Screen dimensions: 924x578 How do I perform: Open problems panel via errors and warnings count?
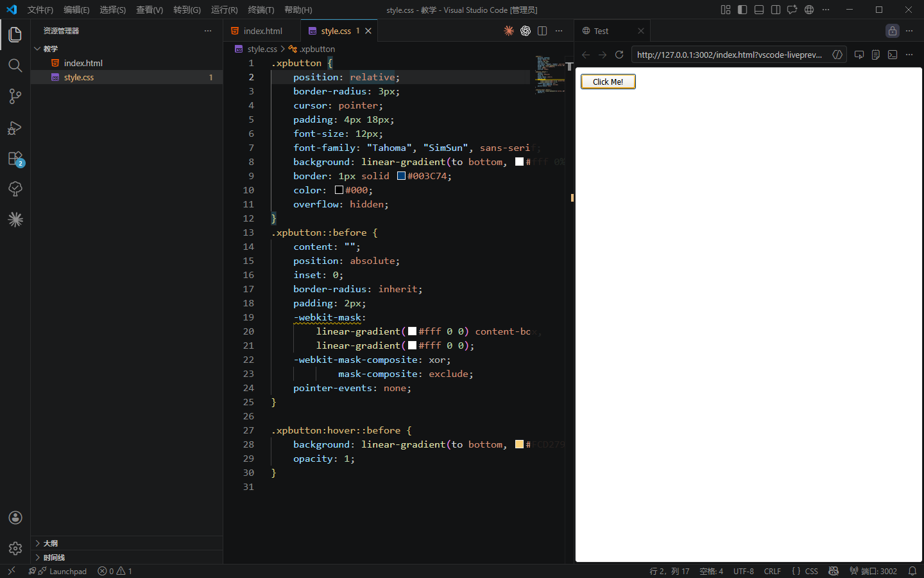click(x=115, y=571)
